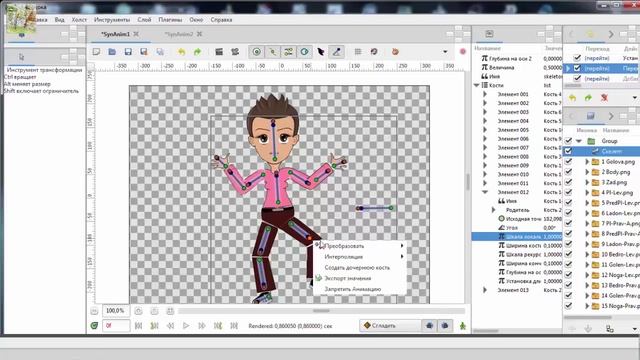Choose Экспорт значения in context menu
The height and width of the screenshot is (360, 640).
tap(360, 278)
